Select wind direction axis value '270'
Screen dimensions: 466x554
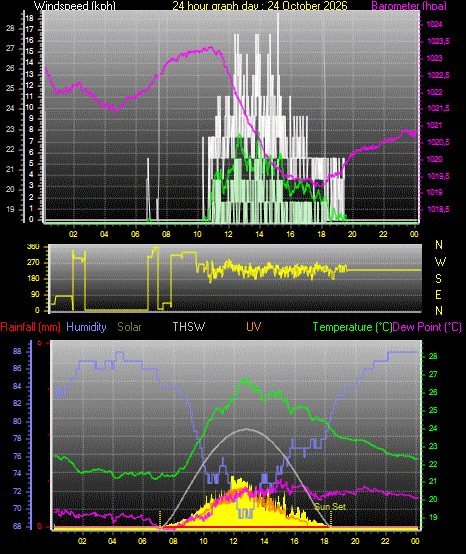[33, 263]
